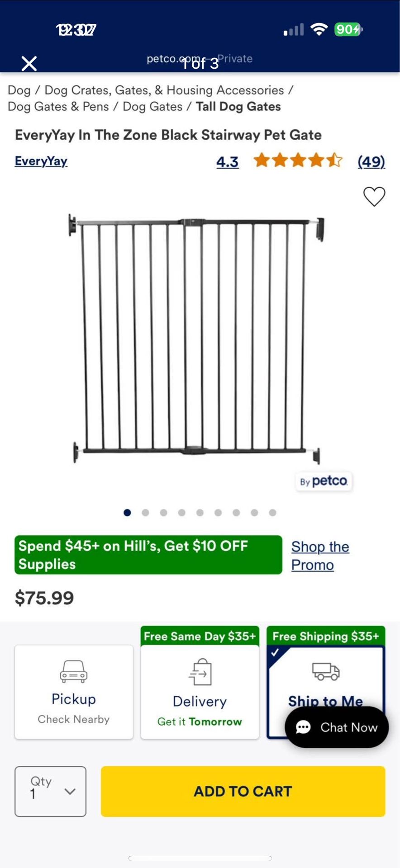
Task: Jump to second image carousel dot
Action: click(x=145, y=513)
